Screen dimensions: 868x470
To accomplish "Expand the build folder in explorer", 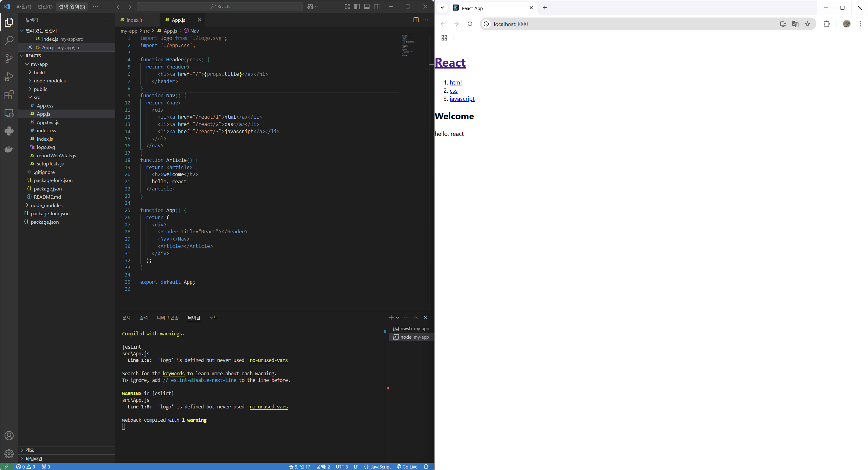I will 39,72.
